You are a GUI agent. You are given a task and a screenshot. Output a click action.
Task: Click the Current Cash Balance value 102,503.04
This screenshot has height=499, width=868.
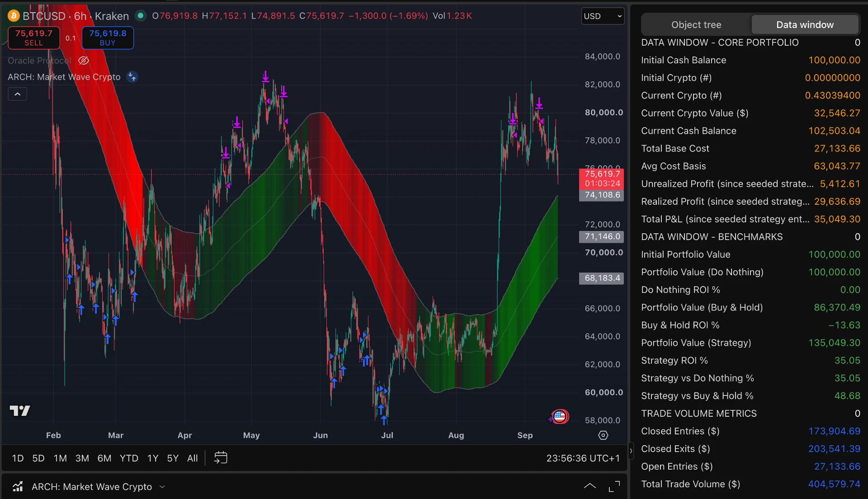(834, 131)
